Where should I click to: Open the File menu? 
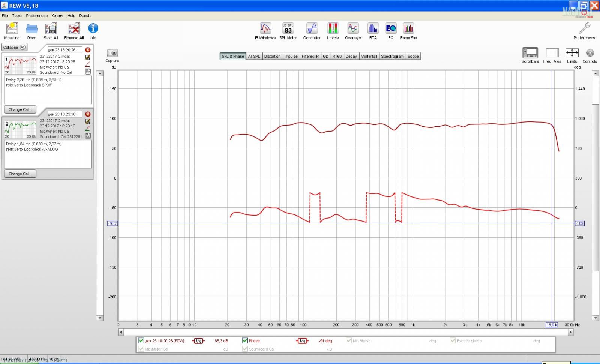pyautogui.click(x=4, y=16)
